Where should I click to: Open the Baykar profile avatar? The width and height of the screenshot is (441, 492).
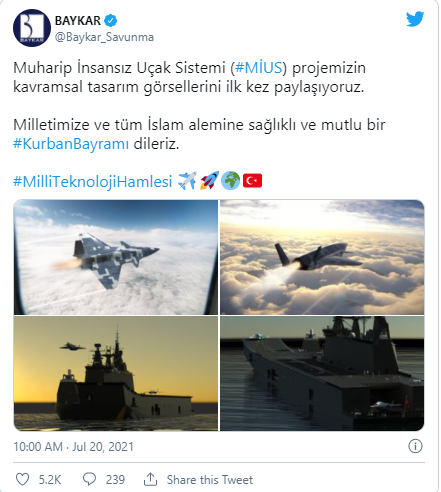click(32, 28)
